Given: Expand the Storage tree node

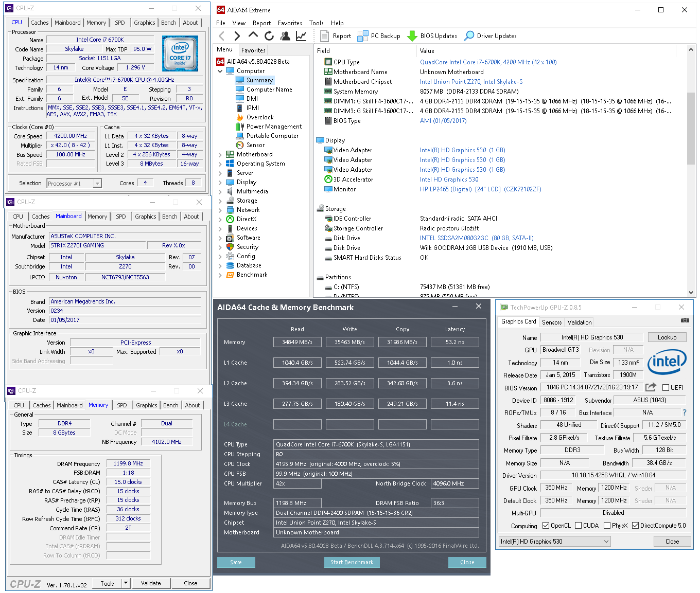Looking at the screenshot, I should tap(220, 201).
